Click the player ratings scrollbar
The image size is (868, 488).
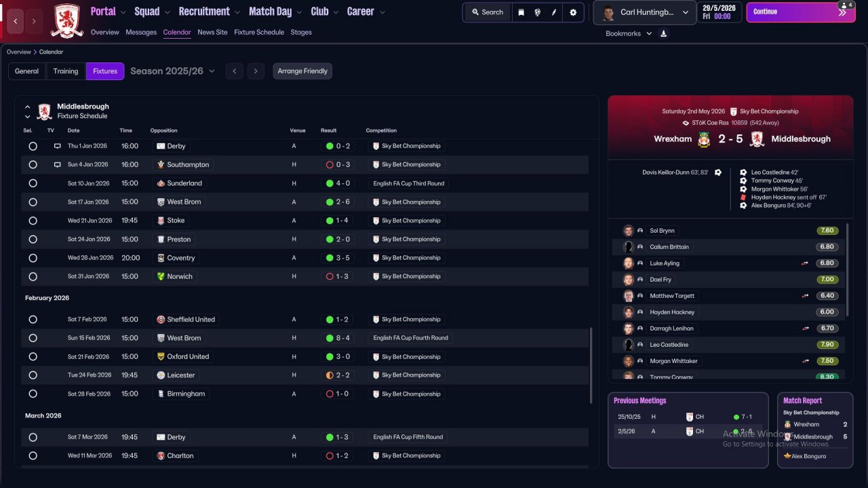pos(847,270)
